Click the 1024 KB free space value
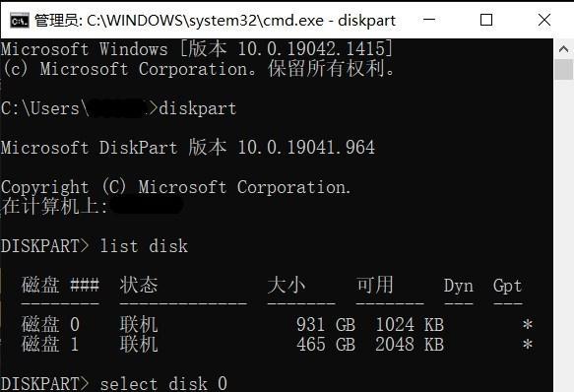574x392 pixels. [410, 325]
